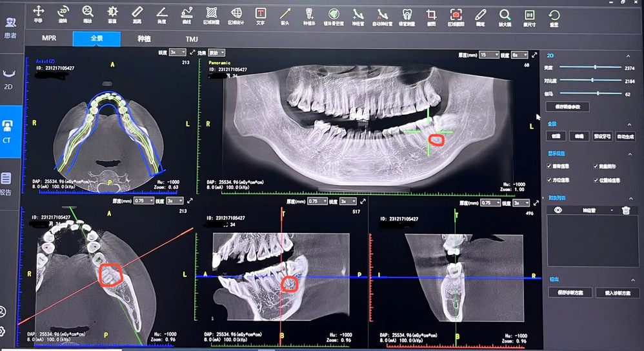Open panoramic thickness 15 dropdown
Image resolution: width=644 pixels, height=351 pixels.
(x=488, y=55)
